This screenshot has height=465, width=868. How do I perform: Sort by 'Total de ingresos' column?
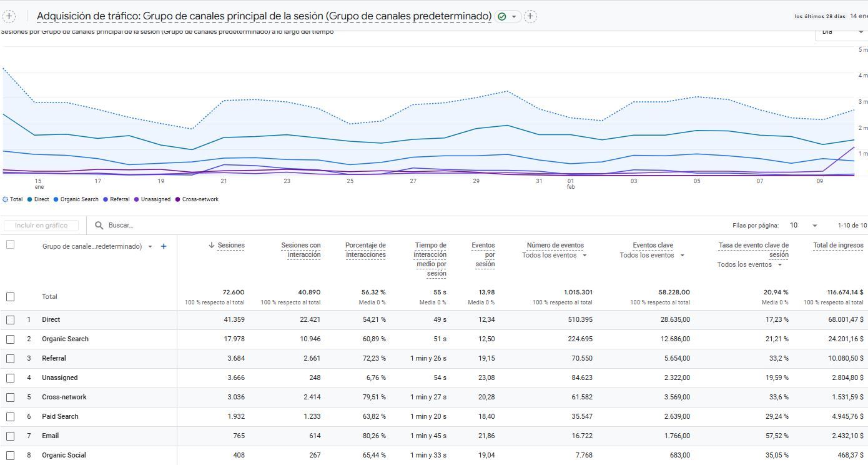point(838,245)
